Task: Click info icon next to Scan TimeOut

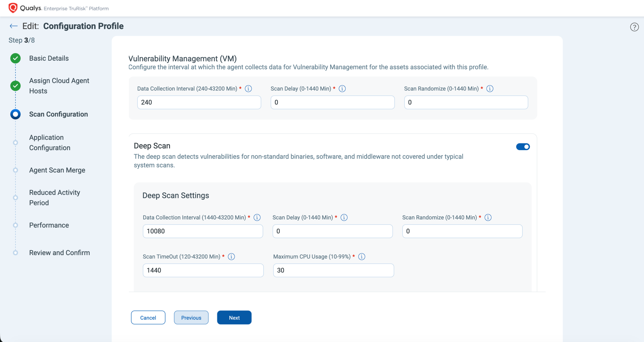Action: pyautogui.click(x=231, y=257)
